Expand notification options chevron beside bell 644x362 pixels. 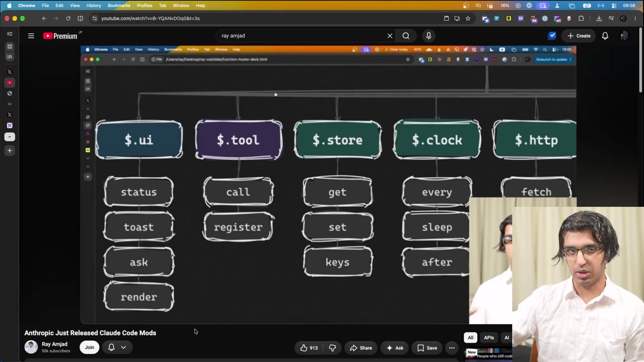coord(124,347)
